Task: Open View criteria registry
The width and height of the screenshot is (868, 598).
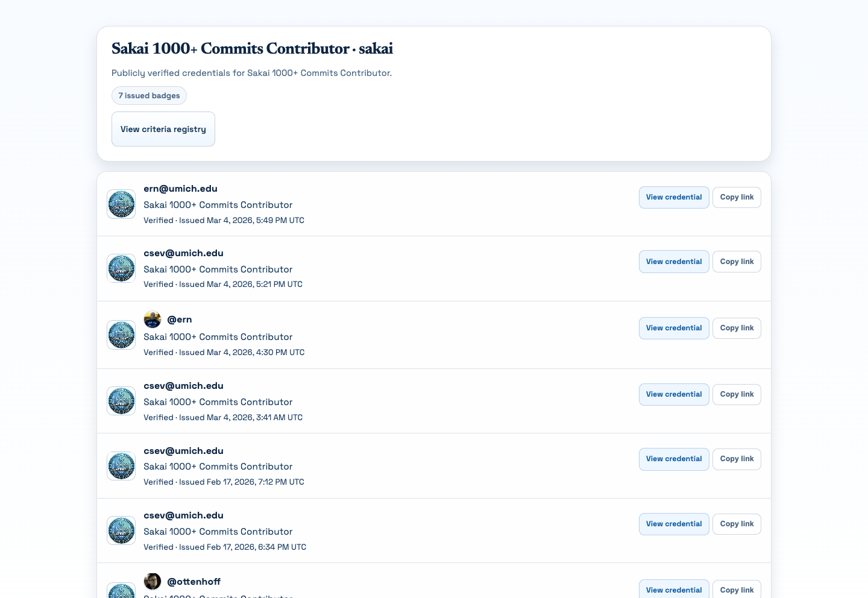Action: click(x=163, y=129)
